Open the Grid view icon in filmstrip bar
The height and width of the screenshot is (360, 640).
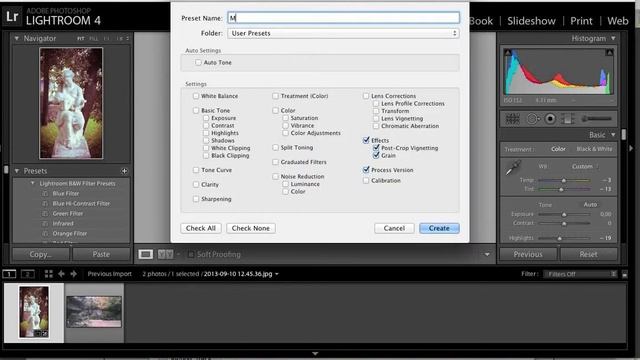49,274
